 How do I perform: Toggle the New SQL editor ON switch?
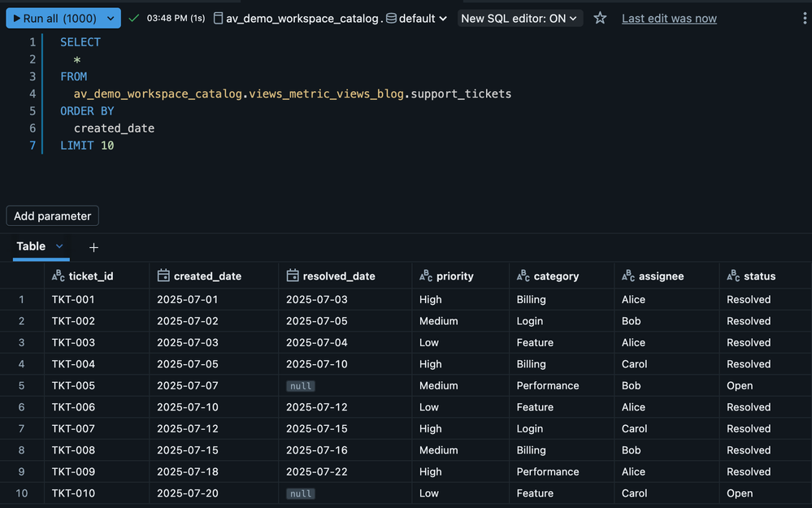(x=519, y=18)
